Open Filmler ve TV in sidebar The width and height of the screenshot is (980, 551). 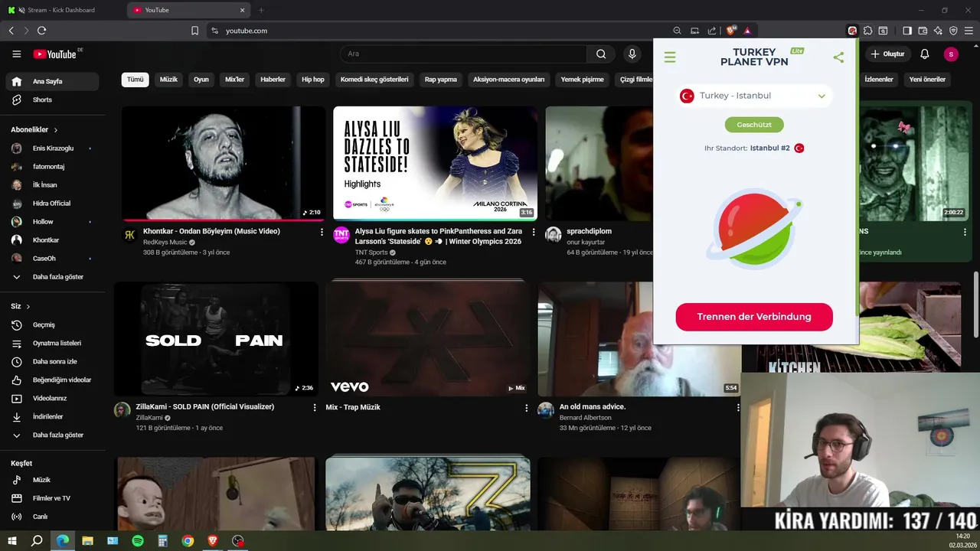coord(52,498)
